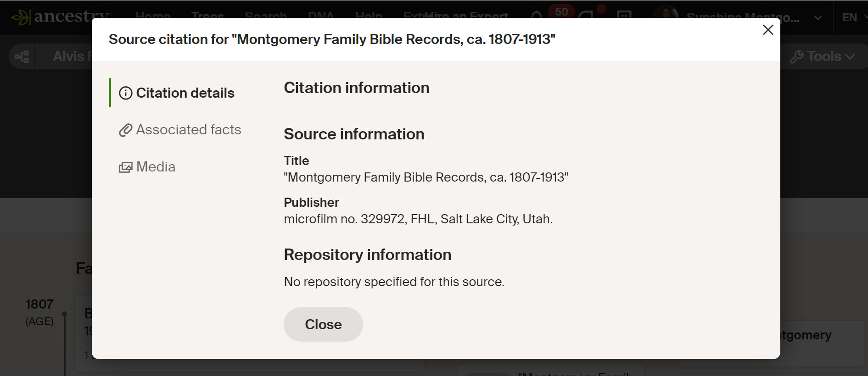Switch to the Media tab
This screenshot has height=376, width=868.
coord(147,167)
